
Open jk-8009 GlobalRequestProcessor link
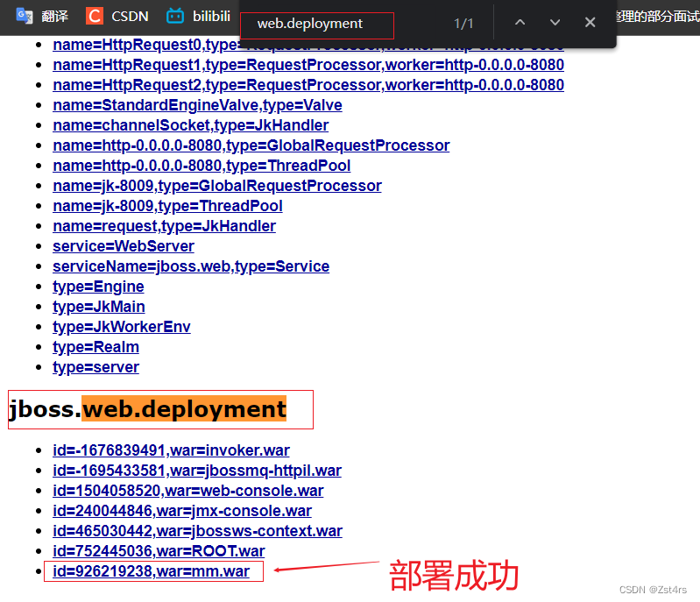[x=217, y=186]
